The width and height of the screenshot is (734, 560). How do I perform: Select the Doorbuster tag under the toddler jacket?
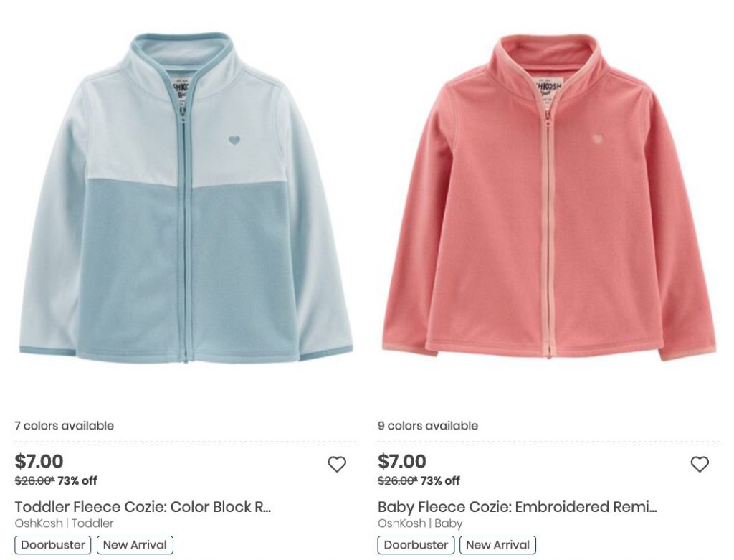(53, 545)
